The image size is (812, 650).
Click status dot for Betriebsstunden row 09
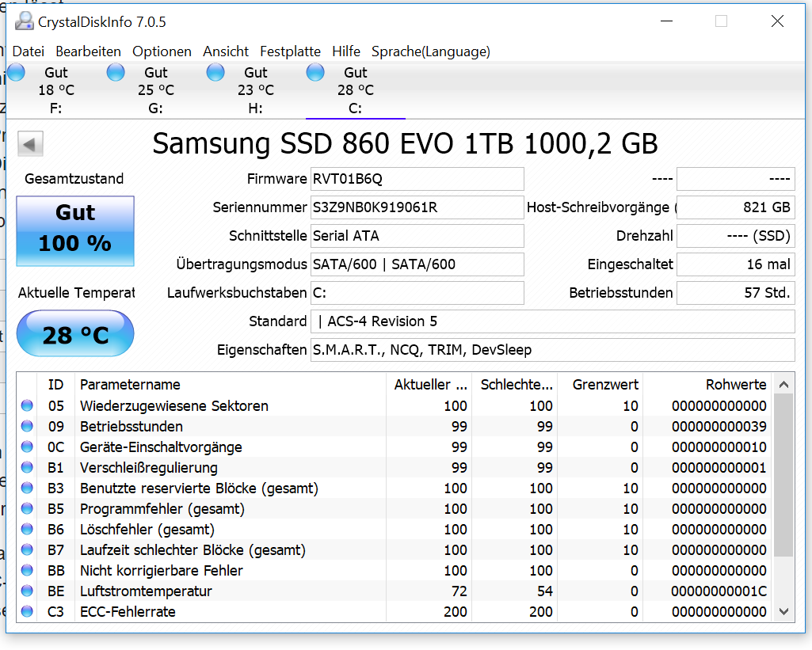tap(27, 427)
